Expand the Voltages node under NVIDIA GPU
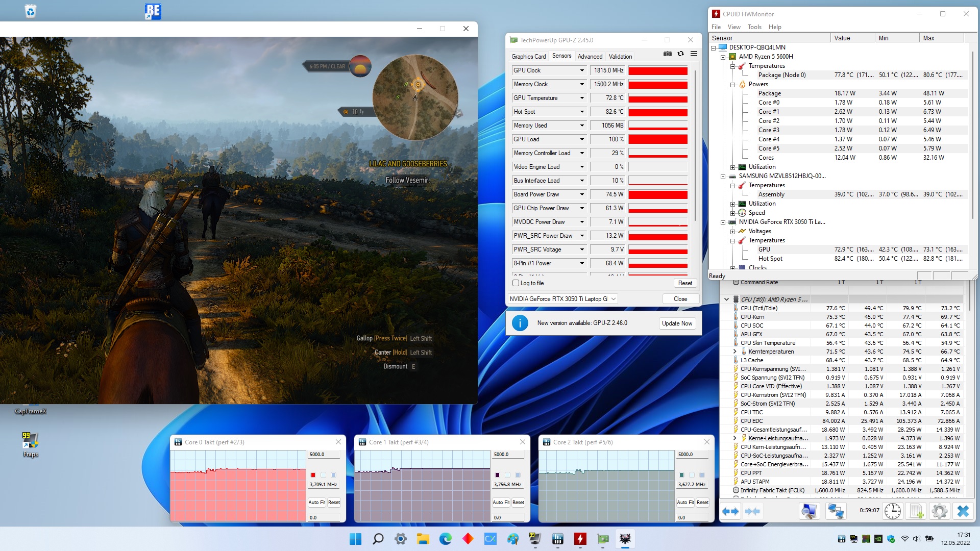980x551 pixels. point(733,231)
